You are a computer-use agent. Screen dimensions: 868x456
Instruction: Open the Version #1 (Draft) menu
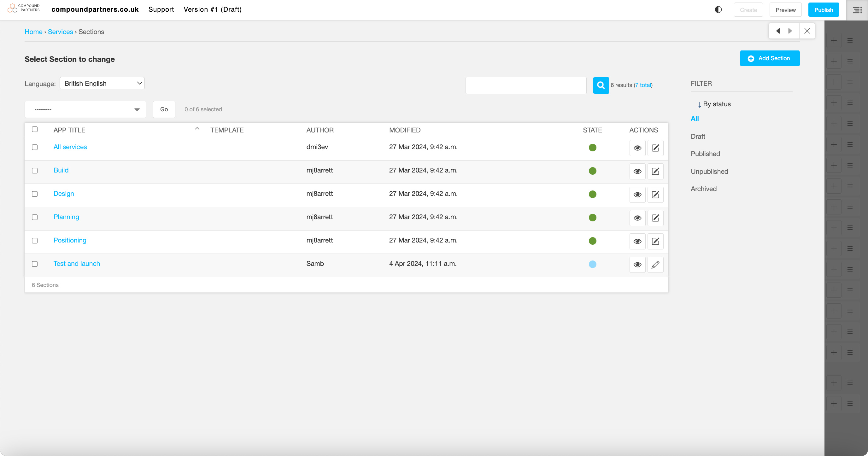pos(212,9)
